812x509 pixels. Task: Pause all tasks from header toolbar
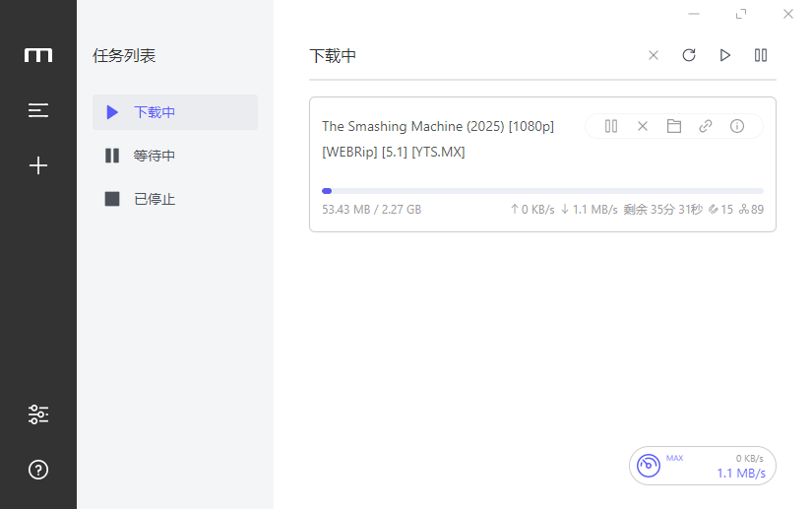tap(761, 55)
